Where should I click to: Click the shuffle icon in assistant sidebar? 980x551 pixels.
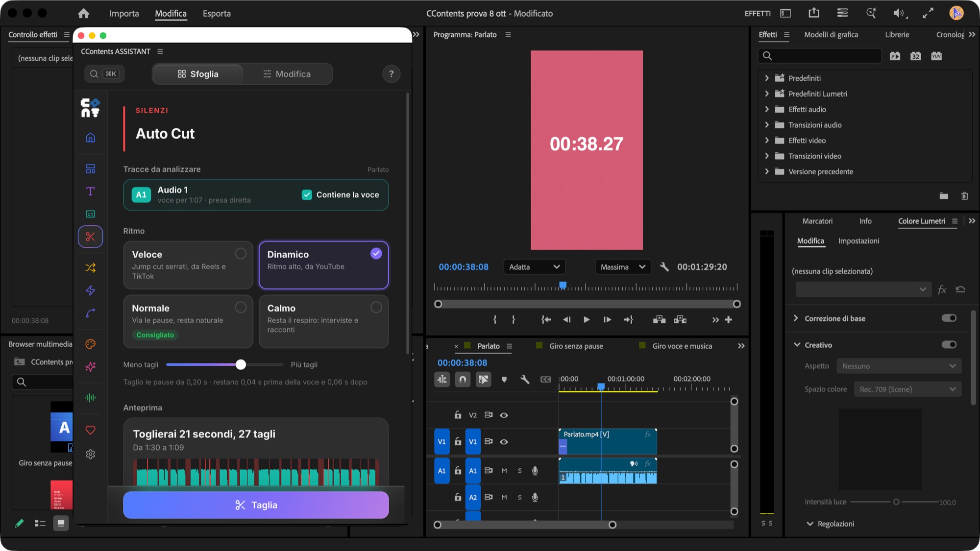(x=90, y=267)
